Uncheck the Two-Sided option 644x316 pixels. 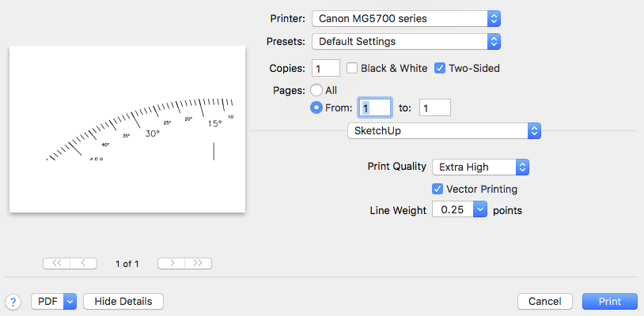click(441, 69)
